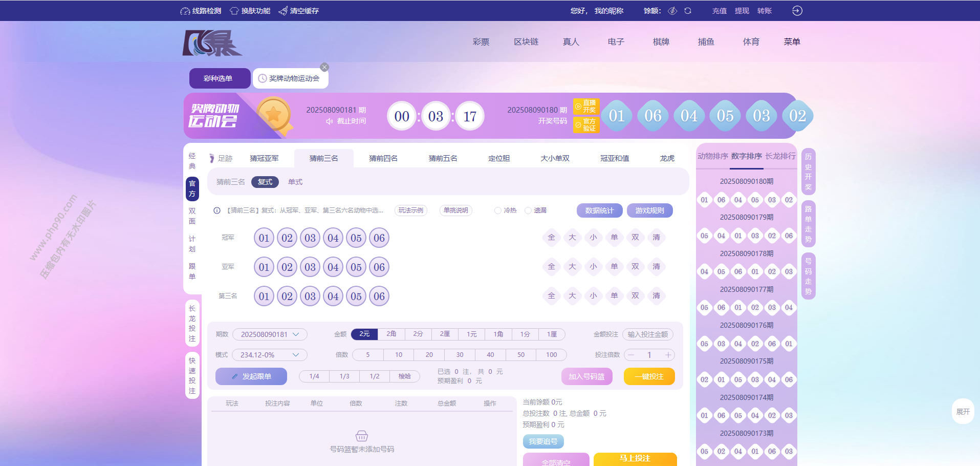Select the 单式 play mode
The image size is (980, 466).
pyautogui.click(x=295, y=182)
